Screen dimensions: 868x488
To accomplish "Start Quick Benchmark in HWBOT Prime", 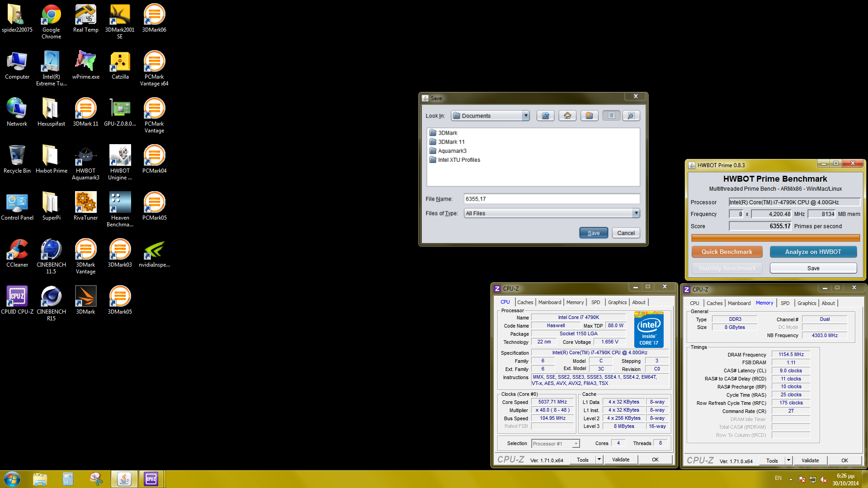I will [727, 252].
